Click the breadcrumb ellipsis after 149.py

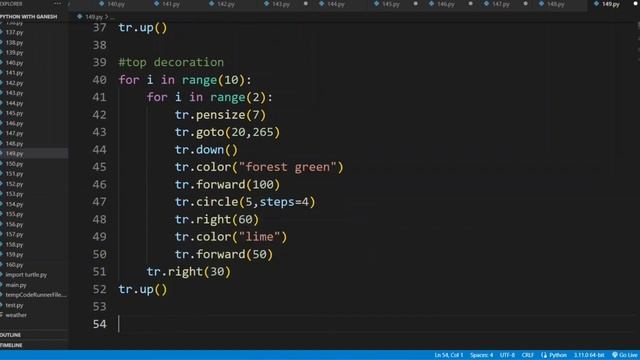coord(113,17)
